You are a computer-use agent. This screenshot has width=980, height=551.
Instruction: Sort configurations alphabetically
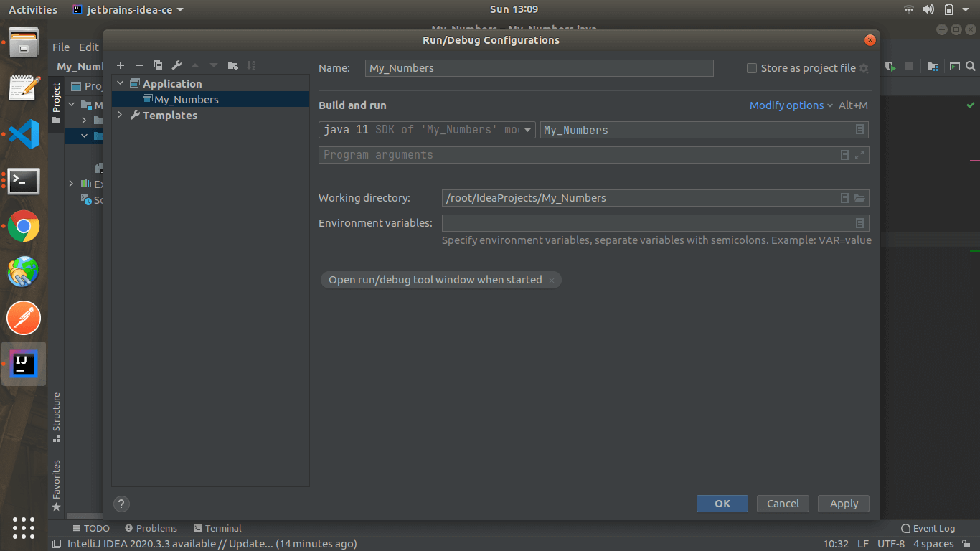[x=251, y=65]
